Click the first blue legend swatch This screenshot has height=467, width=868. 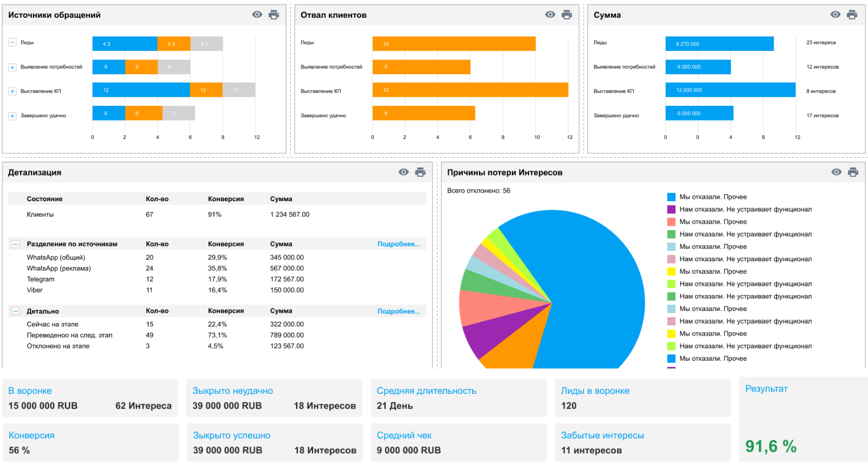pos(671,197)
